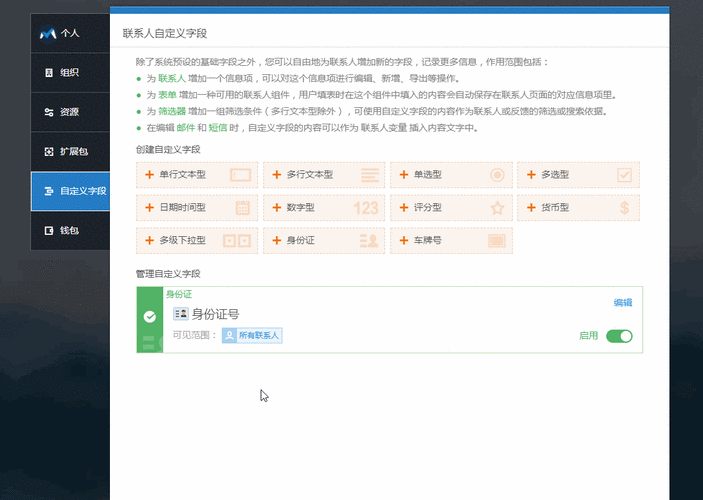Toggle the 启用 switch for 身份证号
703x500 pixels.
tap(619, 336)
